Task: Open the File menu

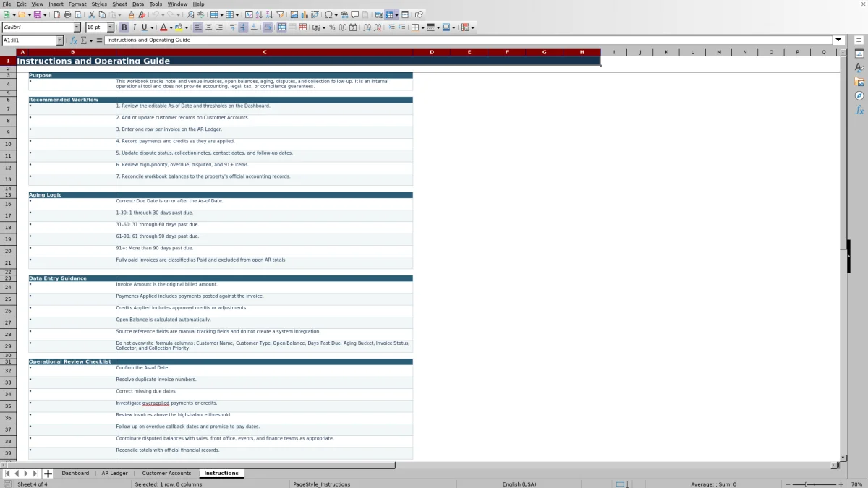Action: coord(7,4)
